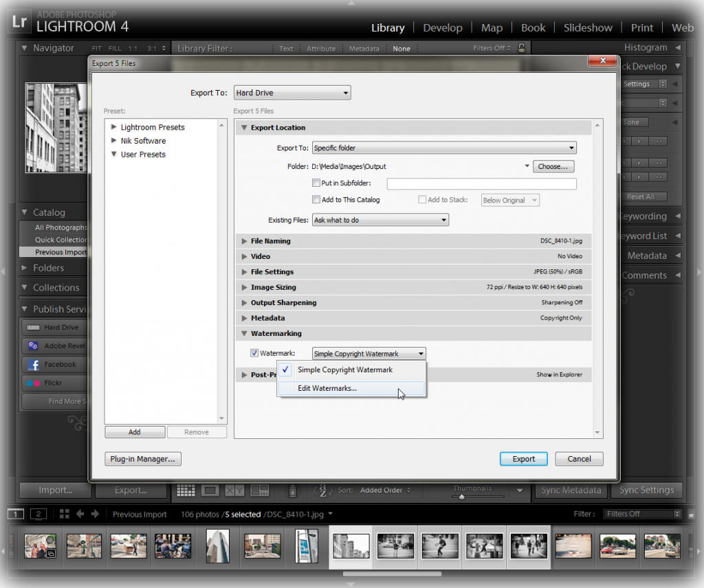Switch to Map module
Image resolution: width=704 pixels, height=588 pixels.
click(492, 27)
